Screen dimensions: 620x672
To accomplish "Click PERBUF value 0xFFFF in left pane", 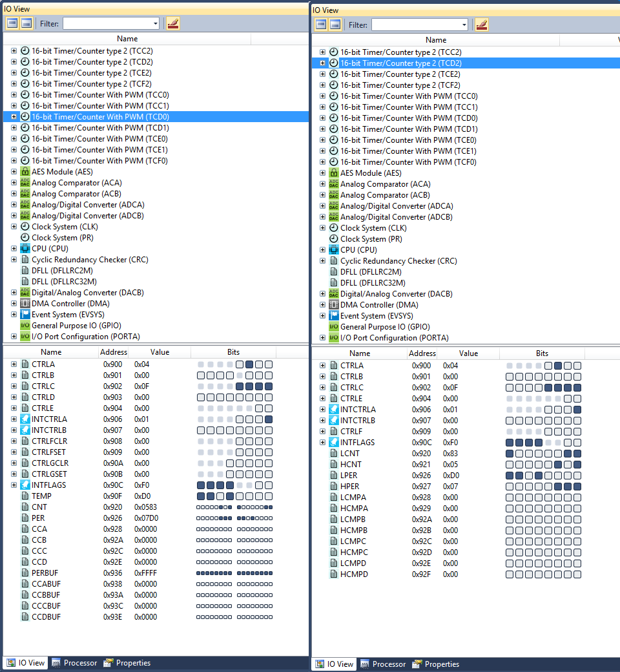I will (x=146, y=573).
